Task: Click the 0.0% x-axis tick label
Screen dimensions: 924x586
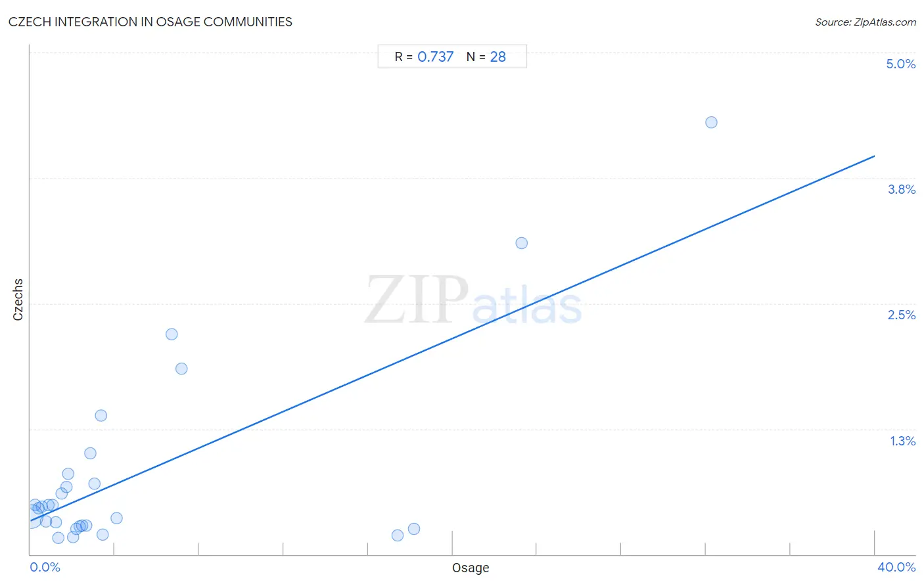Action: [45, 567]
